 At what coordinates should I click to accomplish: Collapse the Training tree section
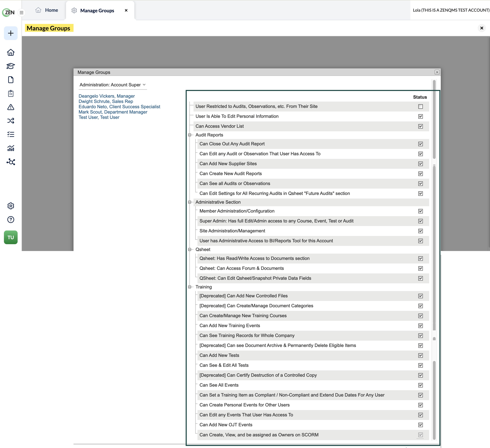190,287
